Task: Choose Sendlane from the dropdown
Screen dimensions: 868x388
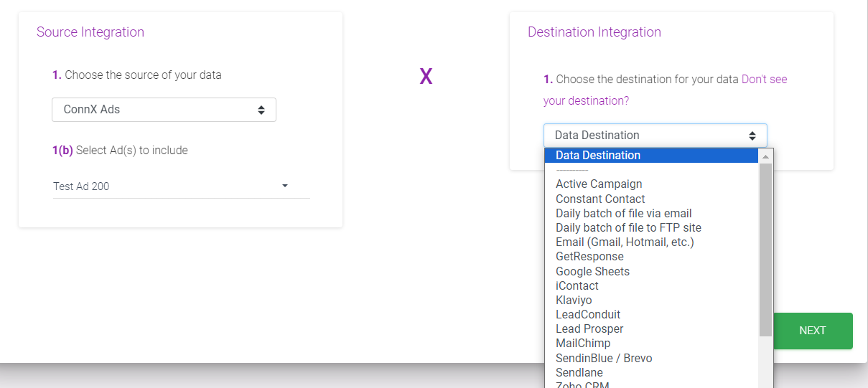Action: (x=579, y=372)
